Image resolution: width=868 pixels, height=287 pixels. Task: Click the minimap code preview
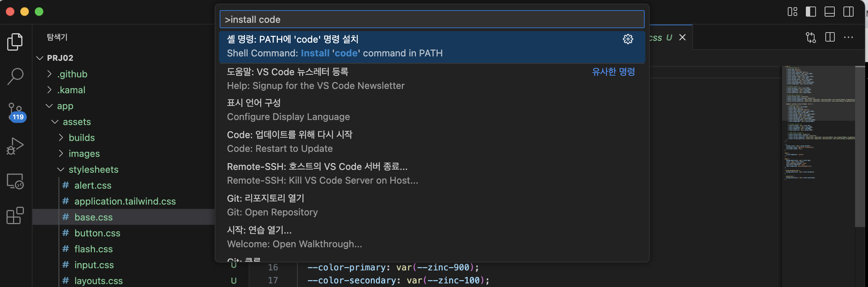click(818, 123)
